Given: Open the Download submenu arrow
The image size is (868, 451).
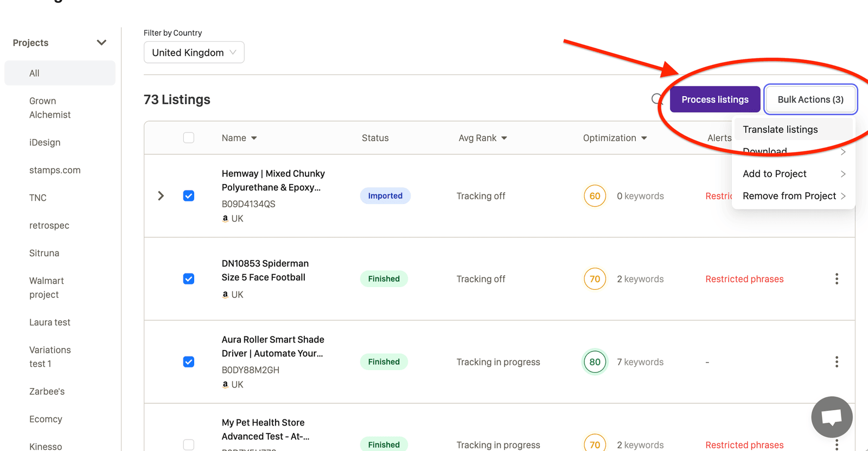Looking at the screenshot, I should click(843, 152).
